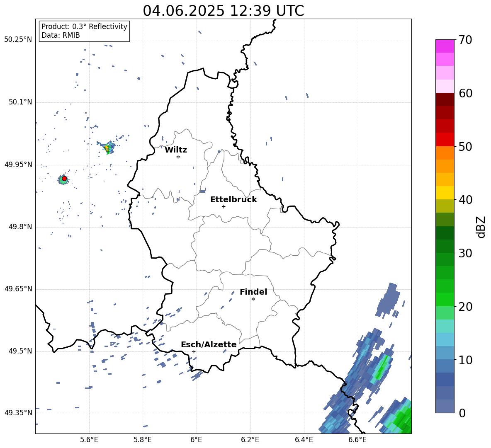Click the small yellow-green storm cell west of Wiltz
491x448 pixels.
point(108,148)
